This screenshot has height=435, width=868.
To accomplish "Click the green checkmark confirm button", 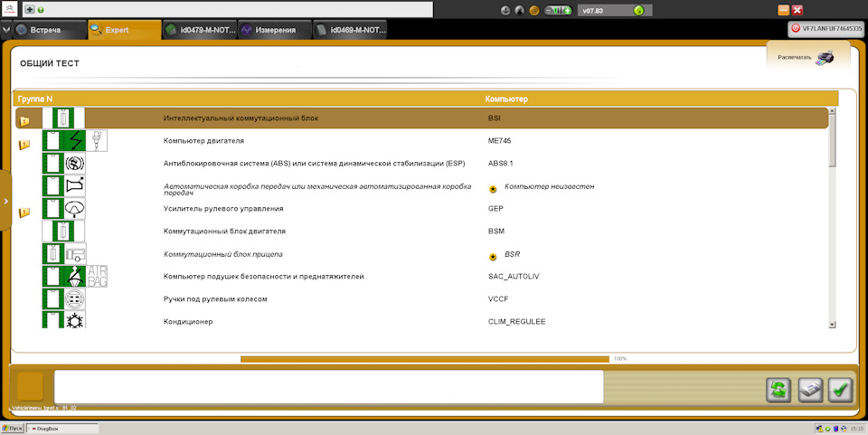I will click(840, 390).
